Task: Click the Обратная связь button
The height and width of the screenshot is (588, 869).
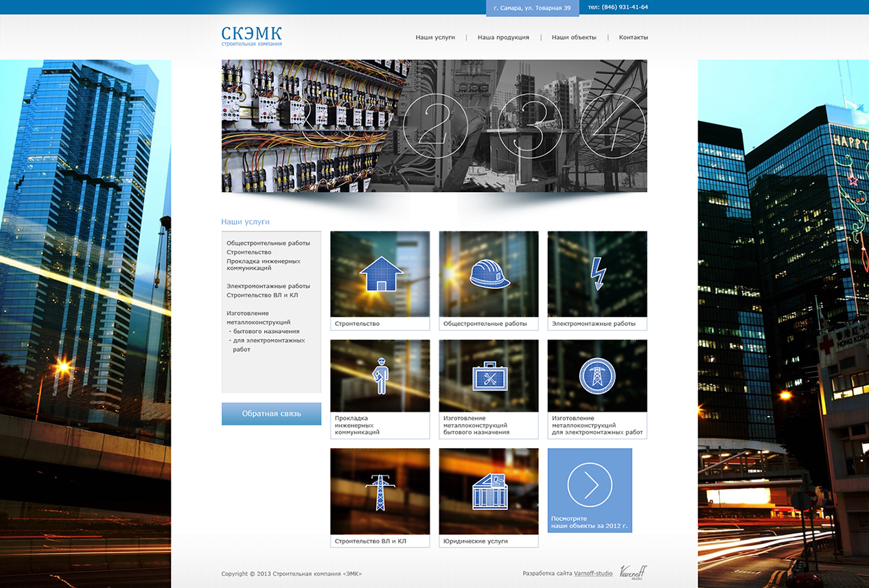Action: (271, 414)
